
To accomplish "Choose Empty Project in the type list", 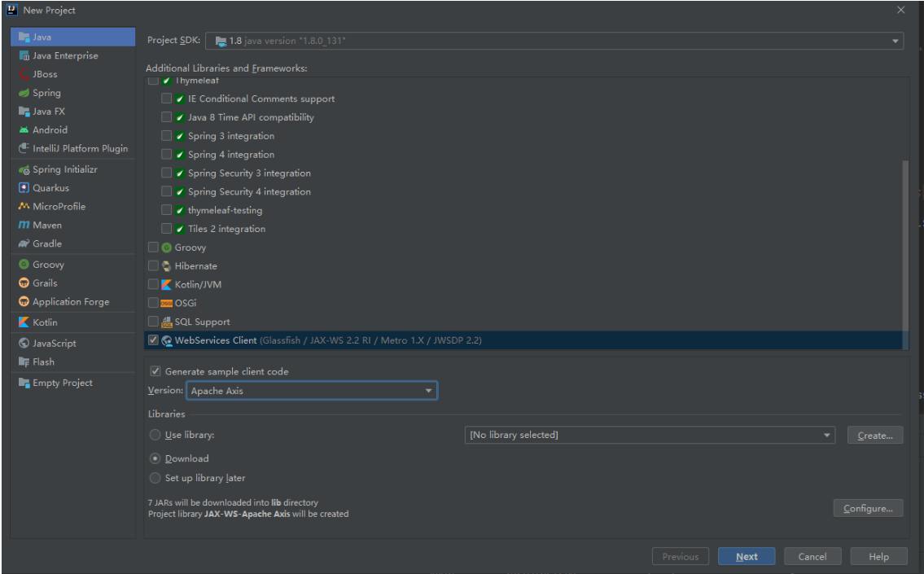I will pos(73,383).
